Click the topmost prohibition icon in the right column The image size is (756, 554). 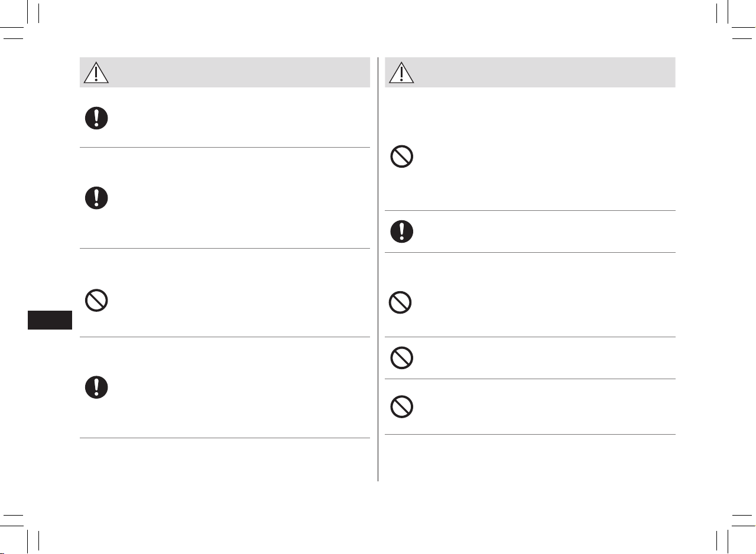pyautogui.click(x=402, y=157)
